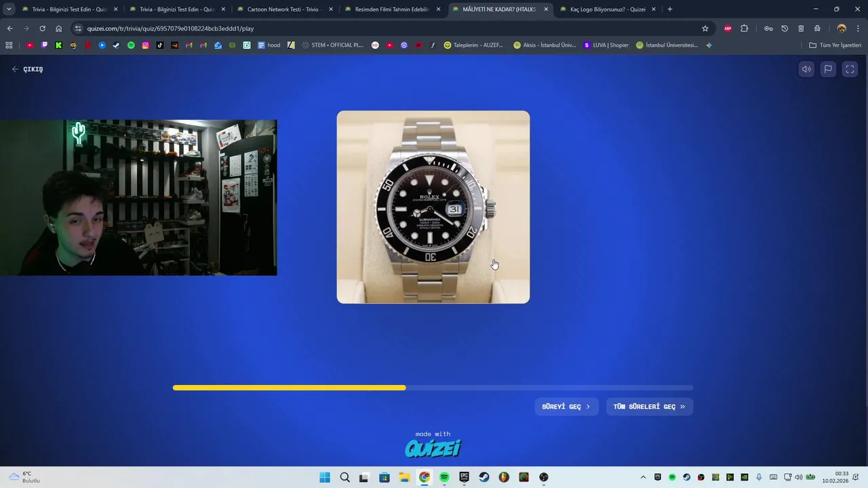The height and width of the screenshot is (488, 868).
Task: Open the LUVA | Shopier bookmark
Action: tap(606, 45)
